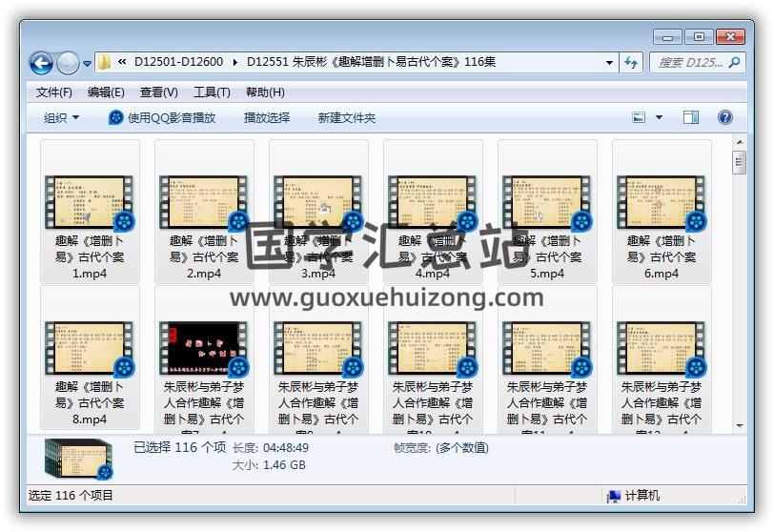This screenshot has width=774, height=532.
Task: Refresh the folder with the address bar button
Action: click(631, 63)
